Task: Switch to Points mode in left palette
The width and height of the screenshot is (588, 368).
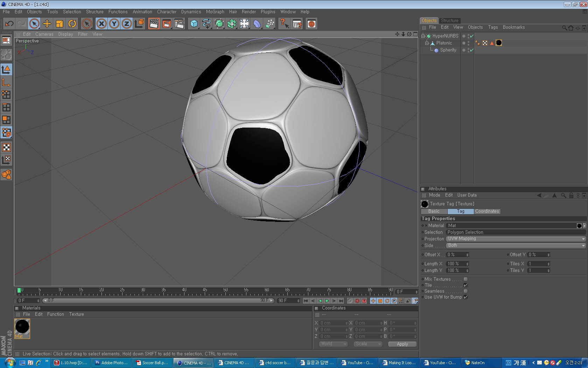Action: pos(6,95)
